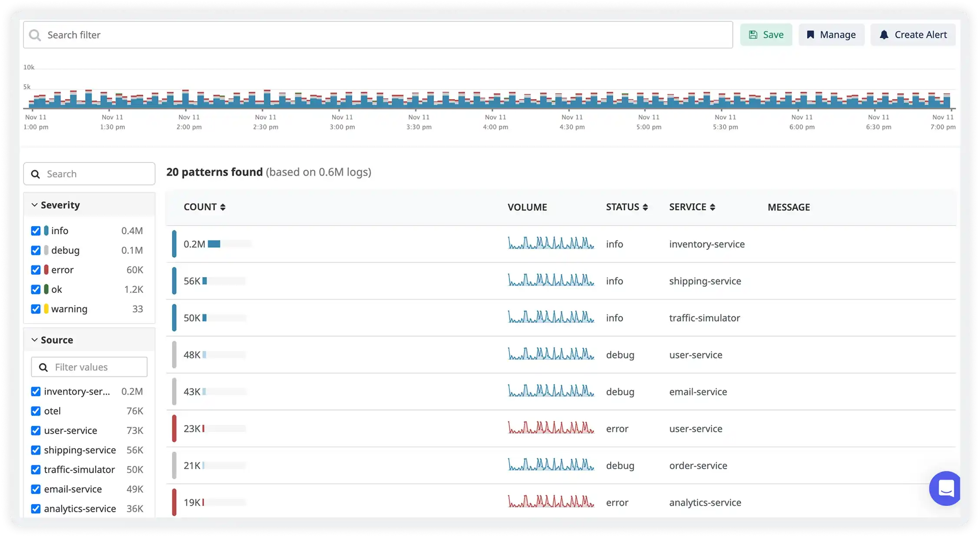This screenshot has width=980, height=537.
Task: Click the magnifier icon in the Search filter bar
Action: (35, 34)
